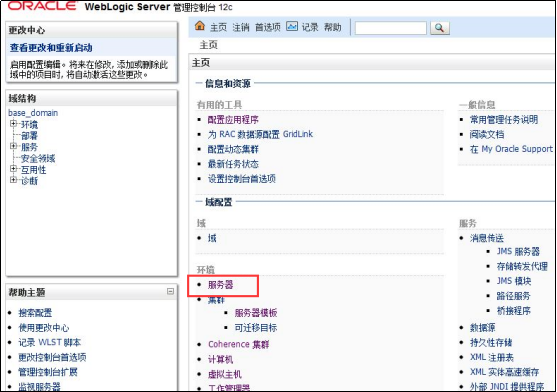This screenshot has height=392, width=557.
Task: Open 首选项 from the toolbar
Action: 268,27
